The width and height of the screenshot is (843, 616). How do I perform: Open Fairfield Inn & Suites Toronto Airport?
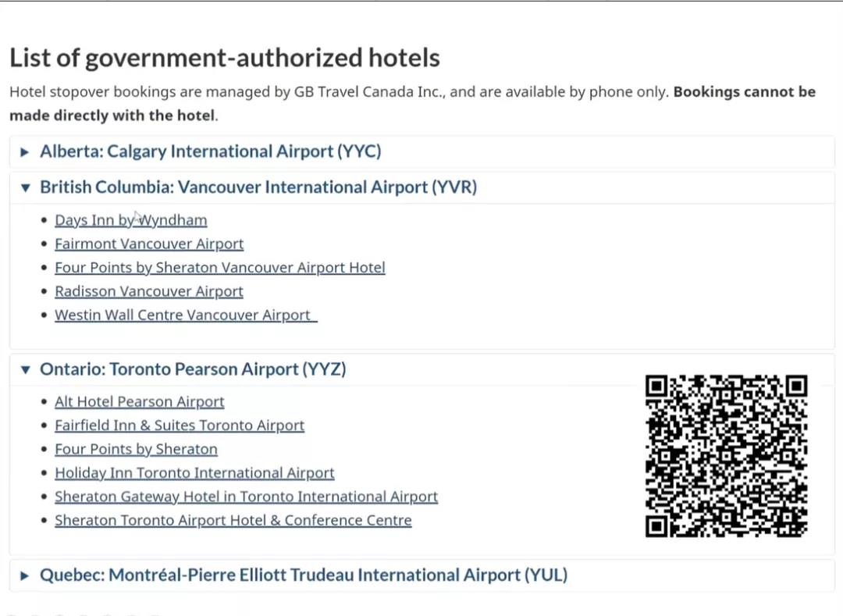[180, 426]
